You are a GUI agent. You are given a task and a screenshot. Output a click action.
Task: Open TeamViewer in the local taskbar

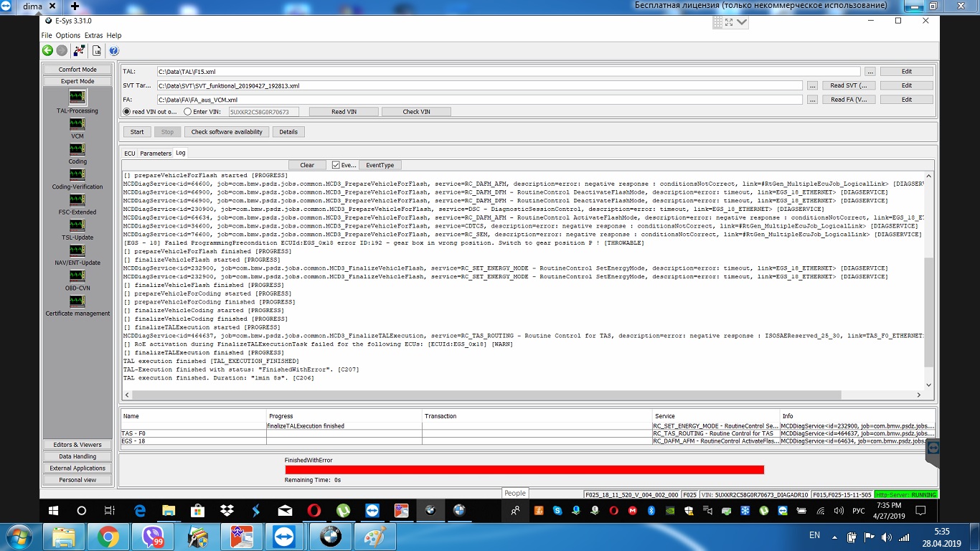(x=285, y=537)
